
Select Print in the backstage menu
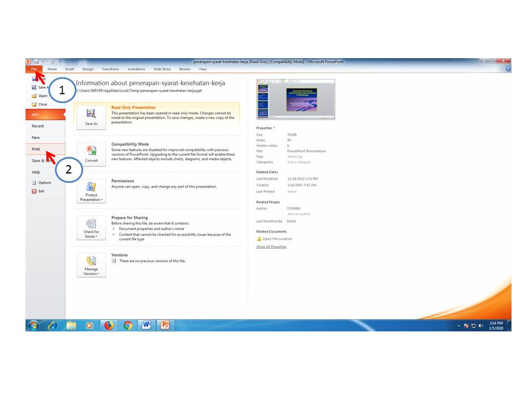pos(45,149)
